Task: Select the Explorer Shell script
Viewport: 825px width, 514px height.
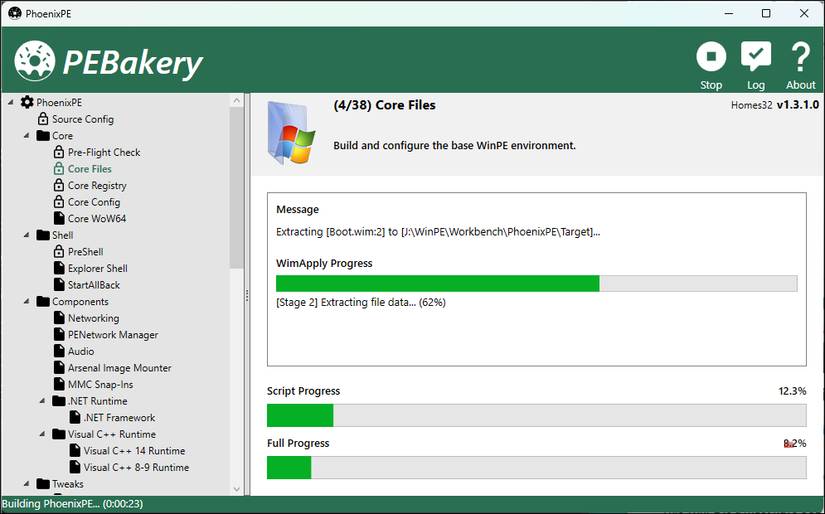Action: point(98,268)
